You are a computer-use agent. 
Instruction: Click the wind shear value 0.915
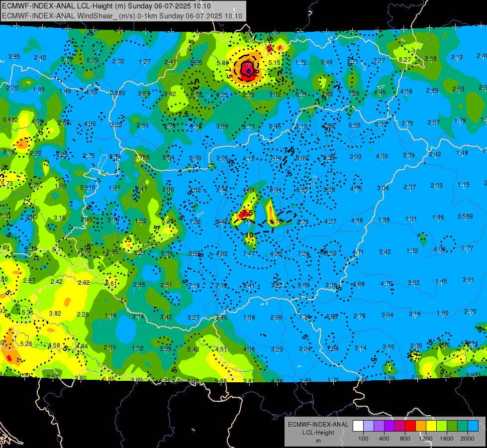click(88, 188)
